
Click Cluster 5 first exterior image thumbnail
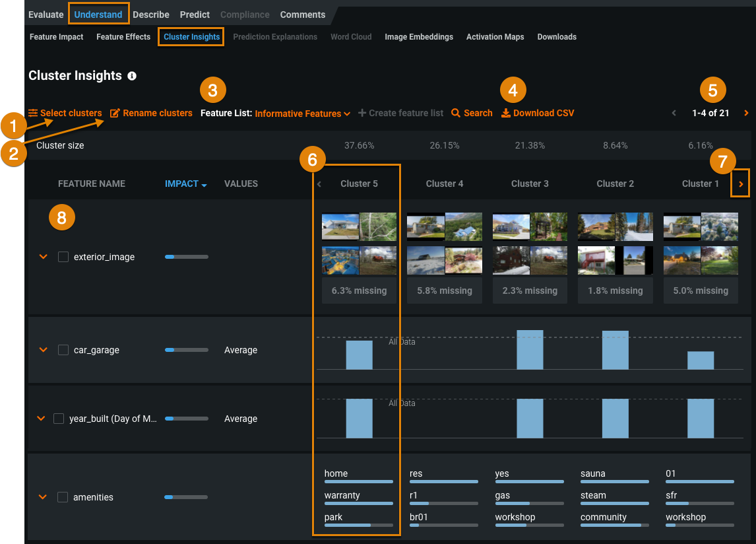tap(340, 226)
